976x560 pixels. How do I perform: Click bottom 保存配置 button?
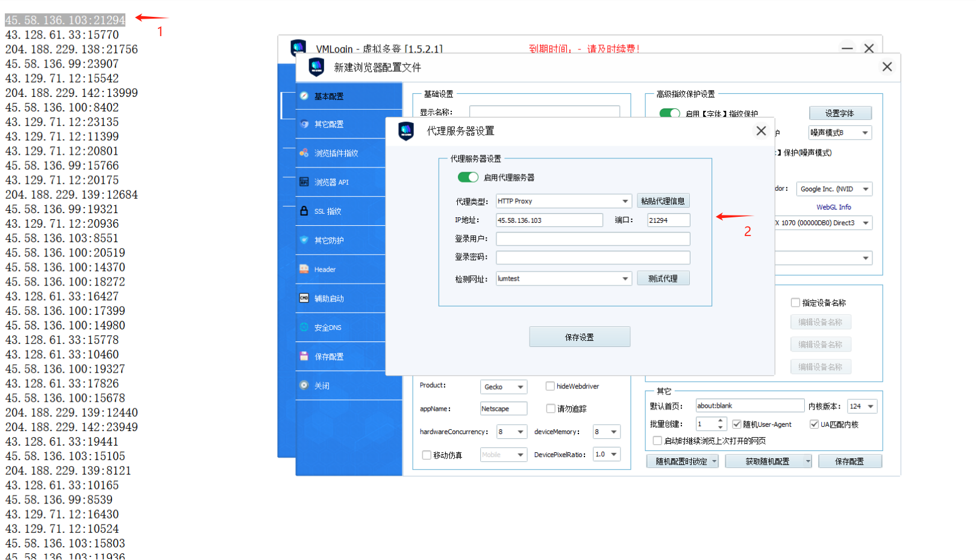(849, 461)
